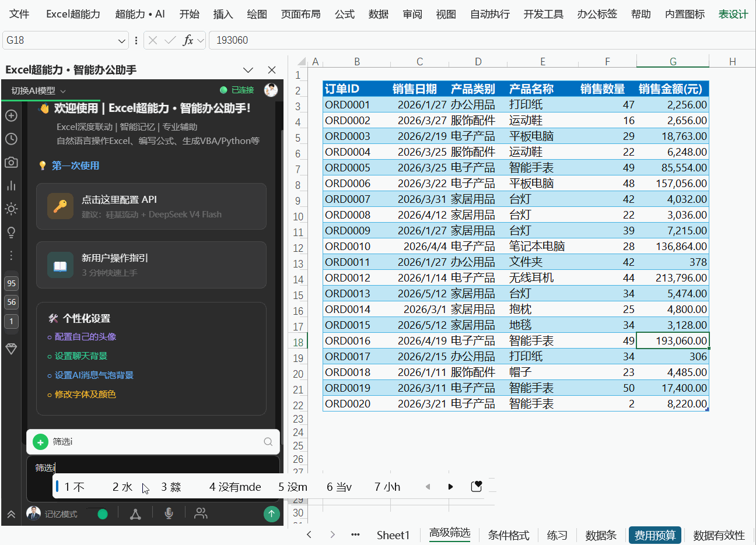Image resolution: width=756 pixels, height=545 pixels.
Task: Click the select-all corner of the worksheet
Action: pyautogui.click(x=301, y=61)
